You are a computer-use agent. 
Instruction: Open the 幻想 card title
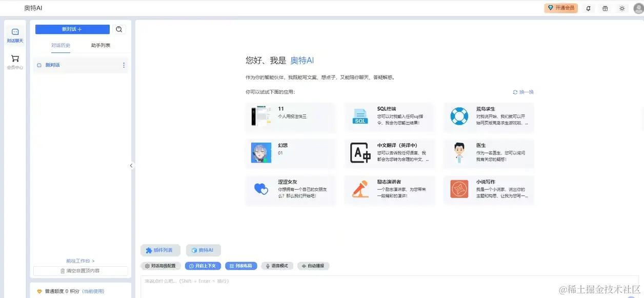[x=283, y=145]
